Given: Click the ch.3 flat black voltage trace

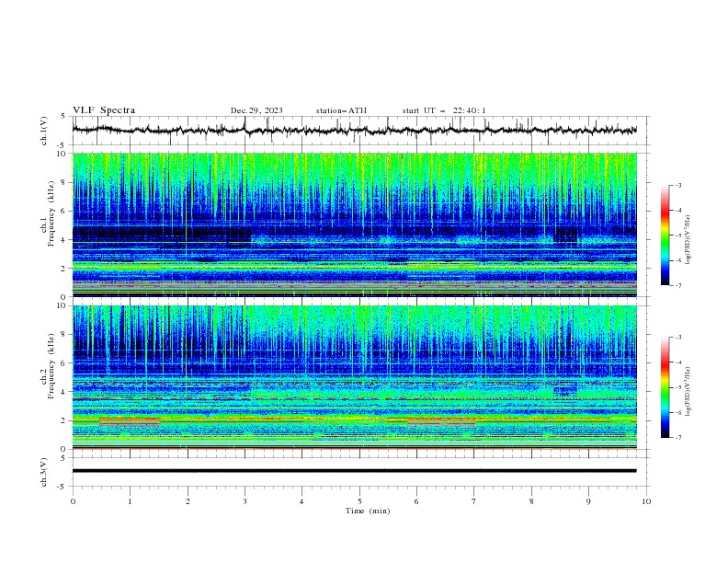Looking at the screenshot, I should [x=354, y=471].
